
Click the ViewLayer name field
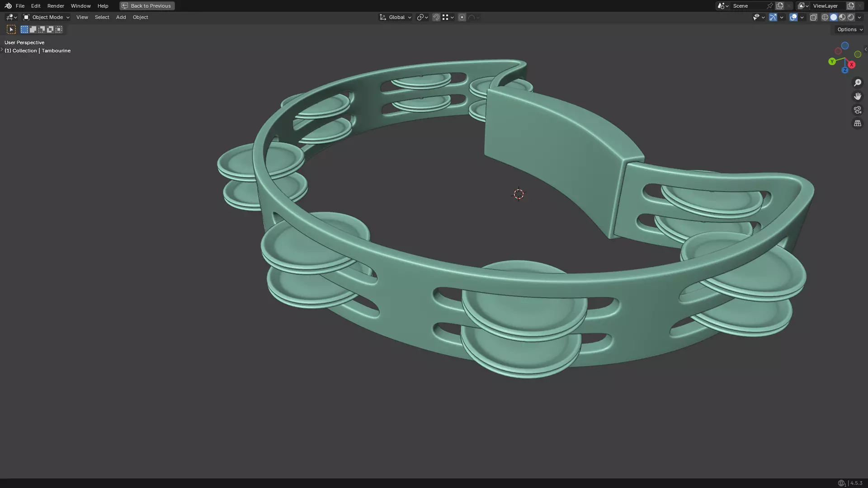tap(826, 6)
